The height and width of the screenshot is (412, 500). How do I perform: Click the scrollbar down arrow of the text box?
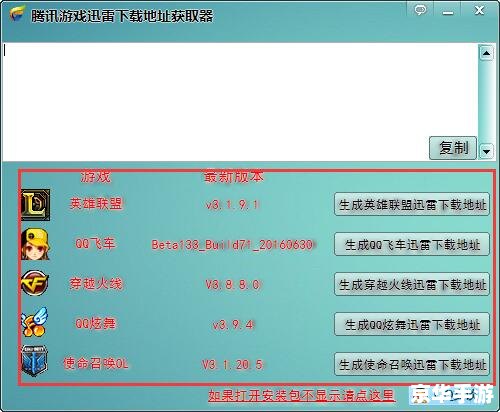[486, 152]
